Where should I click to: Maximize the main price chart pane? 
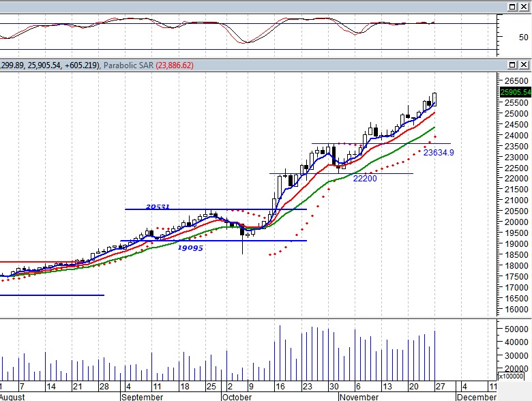coord(512,65)
